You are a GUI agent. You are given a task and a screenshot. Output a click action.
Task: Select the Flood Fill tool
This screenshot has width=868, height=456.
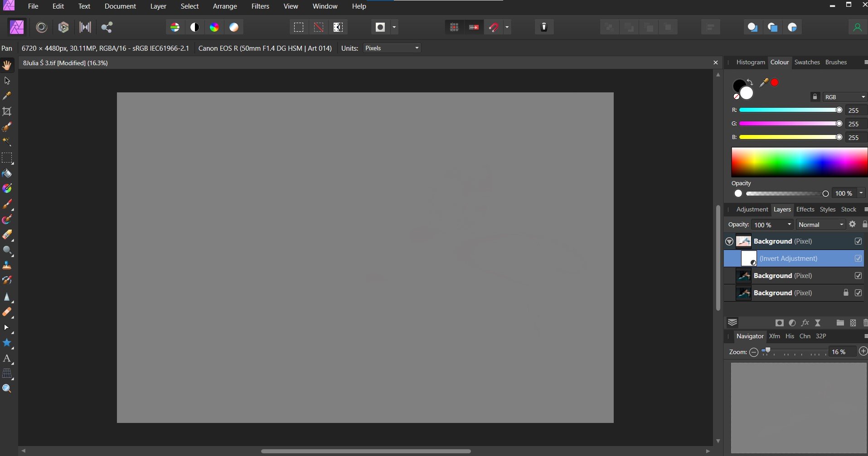click(7, 173)
